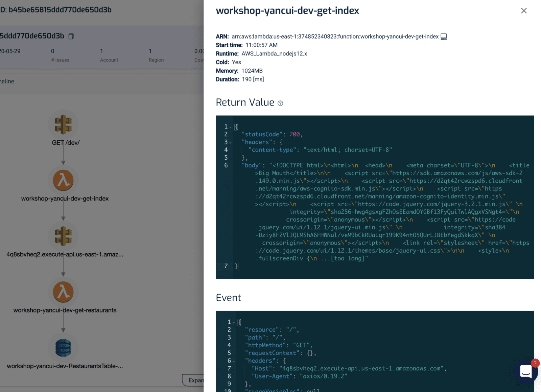The image size is (541, 392).
Task: Collapse headers block at line 3 in Return Value
Action: [x=231, y=143]
